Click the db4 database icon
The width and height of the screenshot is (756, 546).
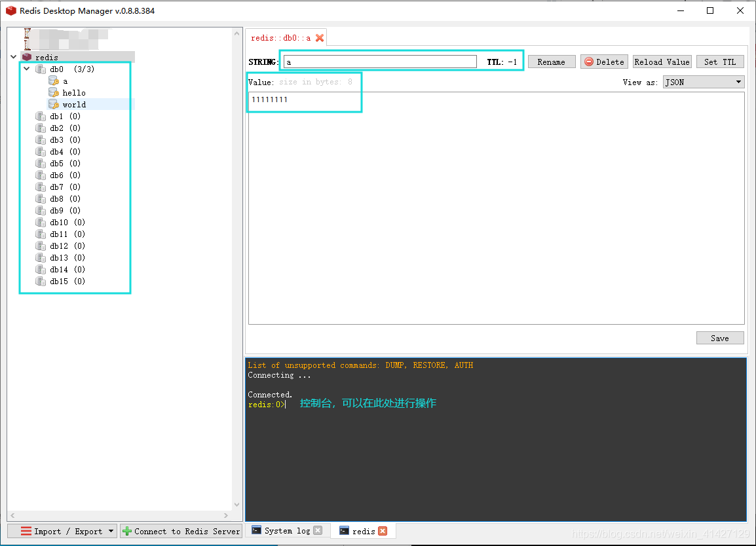[41, 151]
